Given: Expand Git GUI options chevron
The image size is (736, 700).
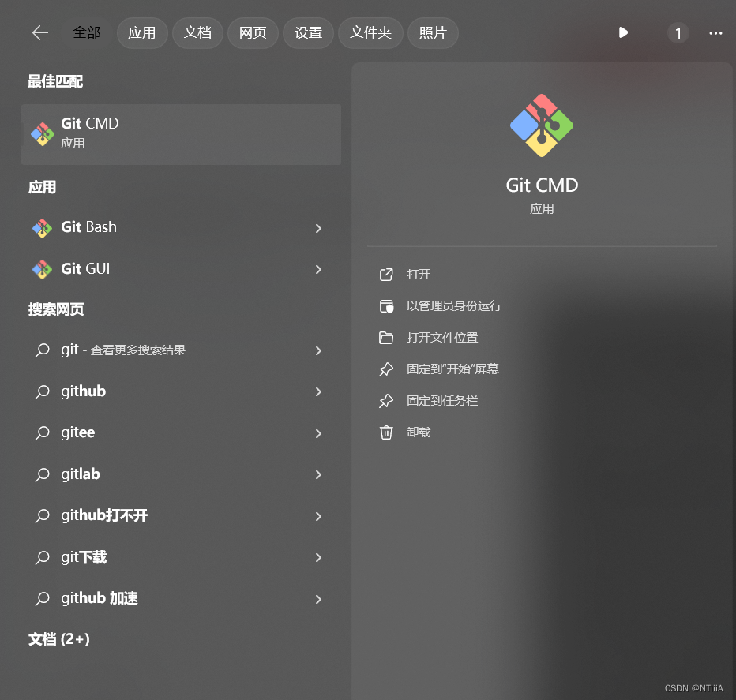Looking at the screenshot, I should tap(319, 269).
